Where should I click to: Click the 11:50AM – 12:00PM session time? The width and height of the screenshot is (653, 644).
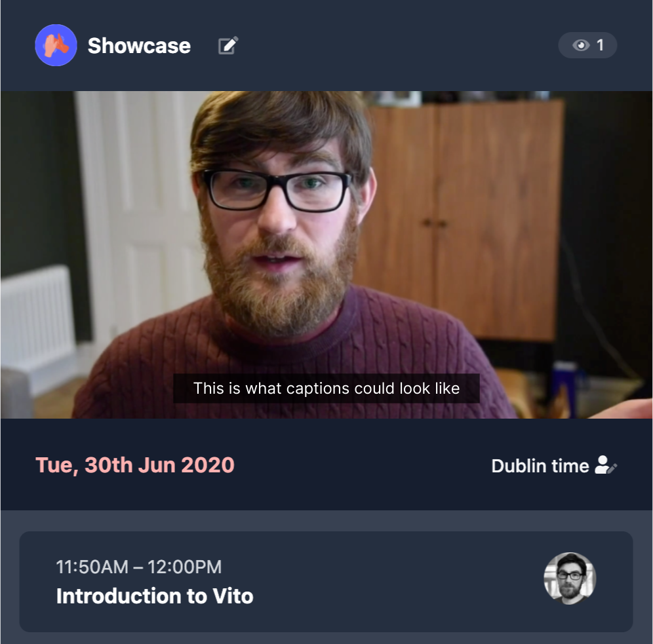point(139,567)
